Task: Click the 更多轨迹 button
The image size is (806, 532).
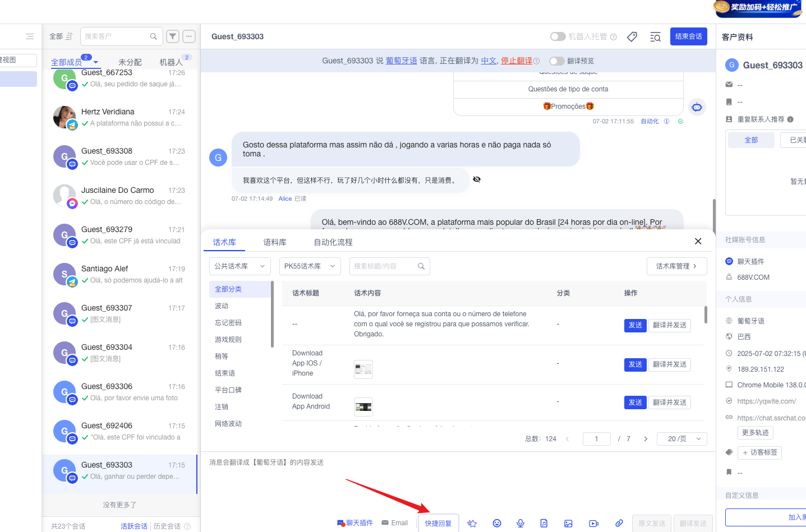Action: [x=755, y=433]
